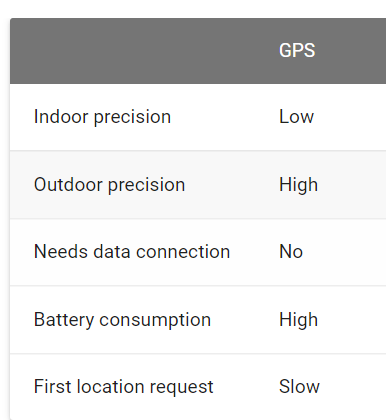Image resolution: width=386 pixels, height=420 pixels.
Task: Select the Battery consumption row label
Action: pyautogui.click(x=122, y=320)
